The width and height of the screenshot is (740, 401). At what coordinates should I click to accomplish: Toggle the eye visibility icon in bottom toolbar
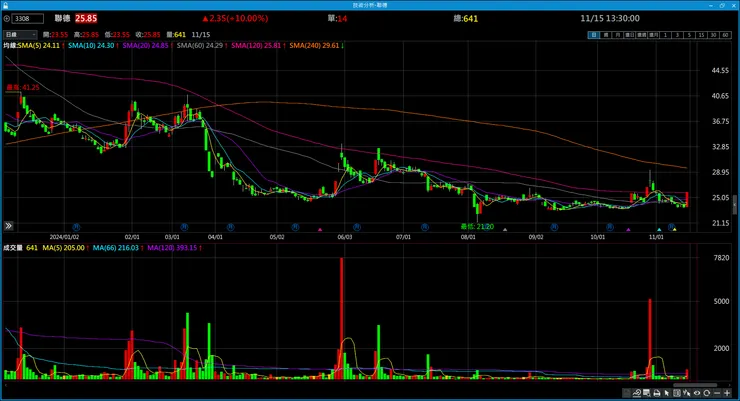coord(697,393)
